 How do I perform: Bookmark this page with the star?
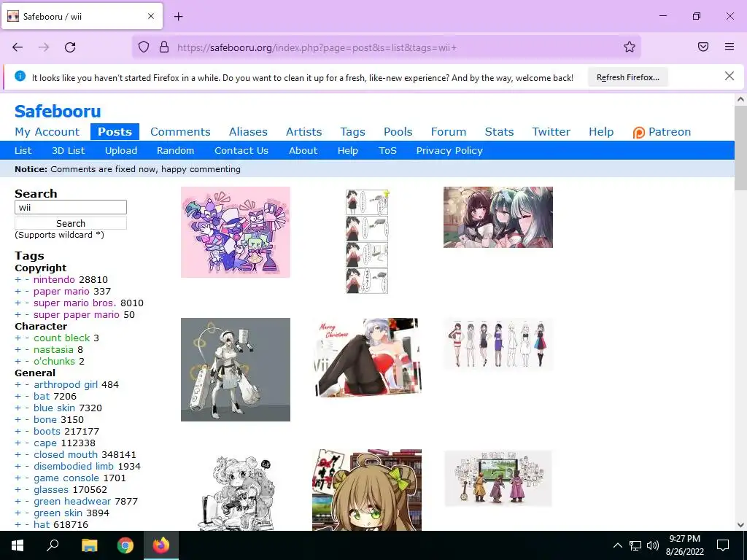click(x=630, y=47)
